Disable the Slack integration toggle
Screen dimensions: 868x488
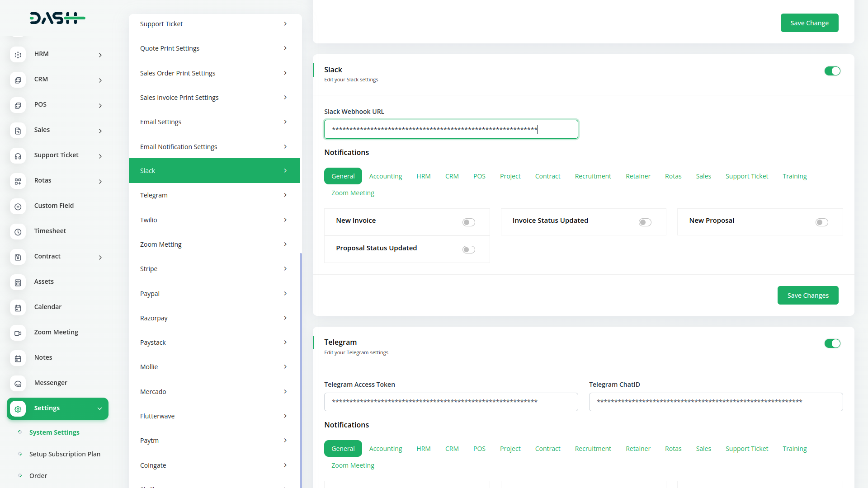832,71
